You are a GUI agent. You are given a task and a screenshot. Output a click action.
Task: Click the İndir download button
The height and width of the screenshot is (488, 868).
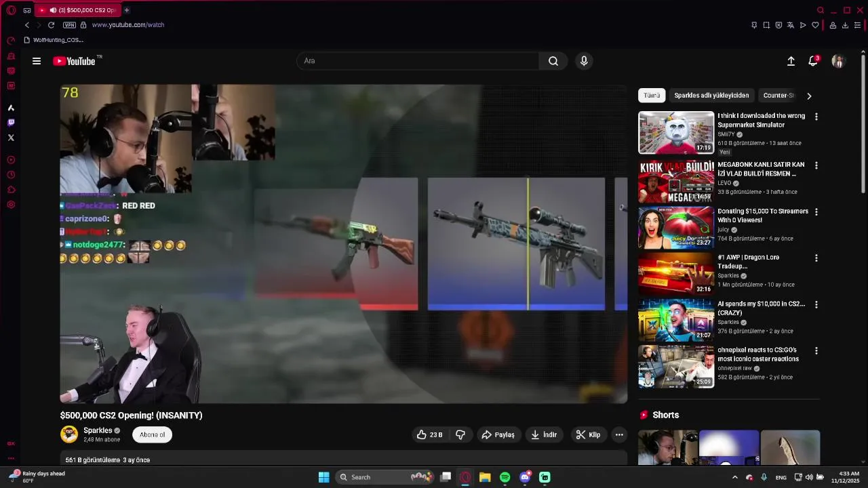tap(544, 434)
